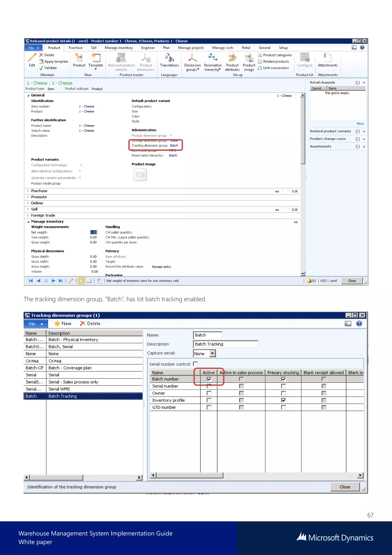Image resolution: width=392 pixels, height=555 pixels.
Task: Toggle Active for GTD number
Action: 209,407
